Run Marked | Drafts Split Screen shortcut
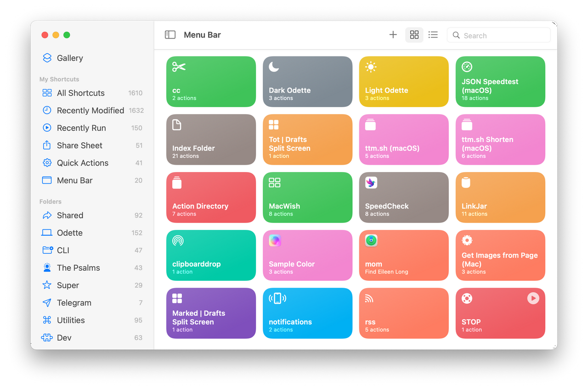 [x=211, y=313]
